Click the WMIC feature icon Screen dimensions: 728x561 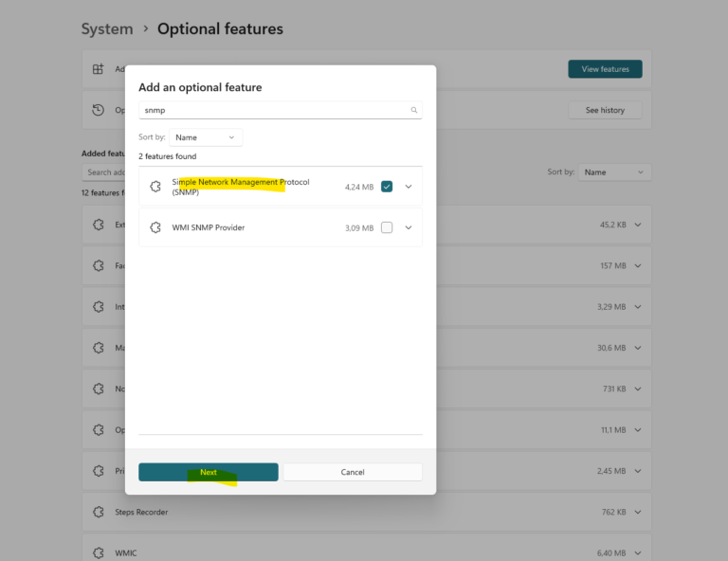(99, 552)
